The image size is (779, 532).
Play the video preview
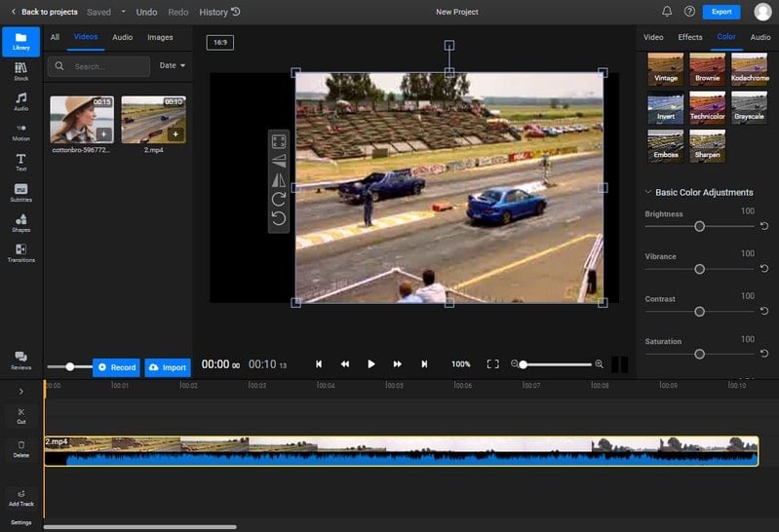(x=370, y=364)
